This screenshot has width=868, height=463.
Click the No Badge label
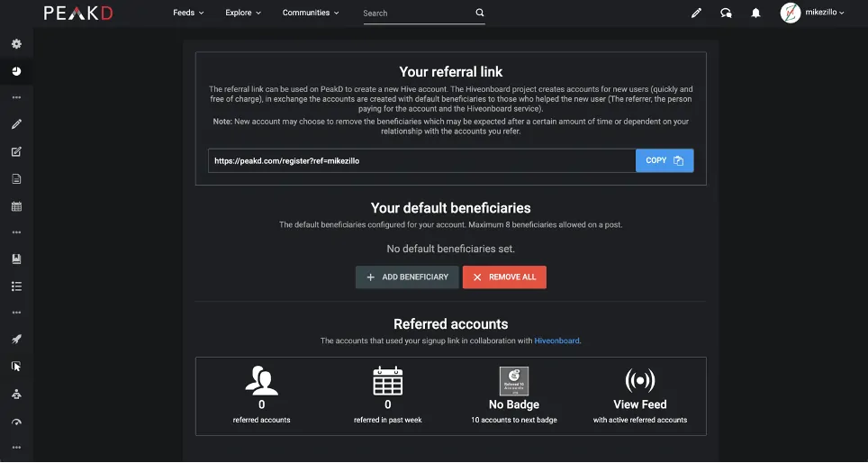click(x=514, y=404)
